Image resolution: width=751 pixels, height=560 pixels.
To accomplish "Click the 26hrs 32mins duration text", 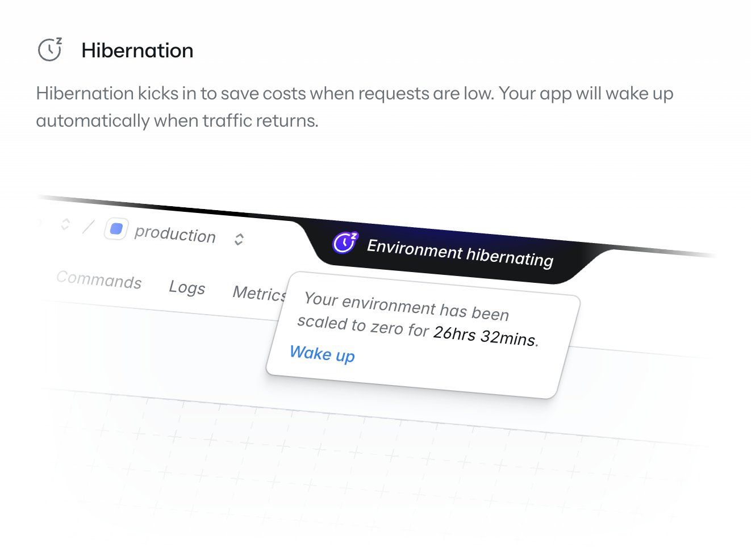I will tap(485, 336).
